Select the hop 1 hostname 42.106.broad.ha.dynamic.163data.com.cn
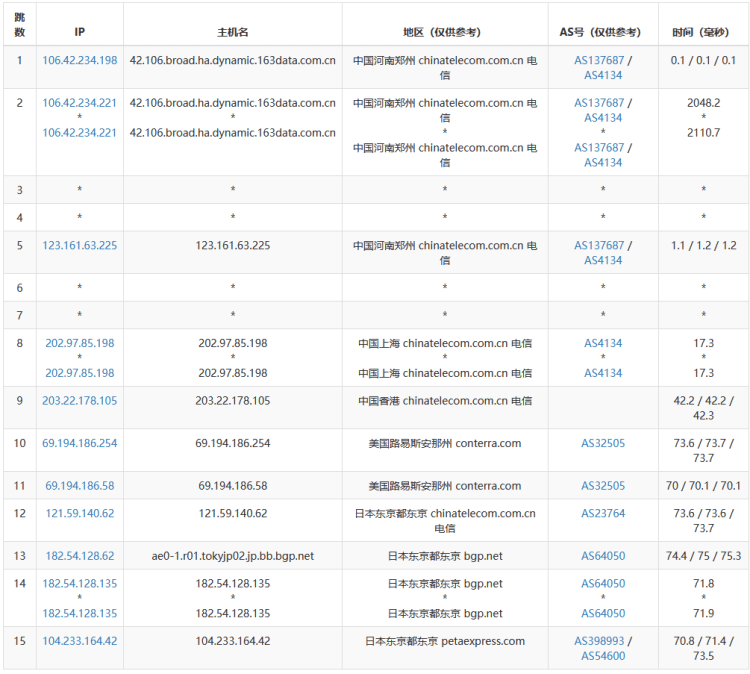The width and height of the screenshot is (750, 674). (232, 60)
